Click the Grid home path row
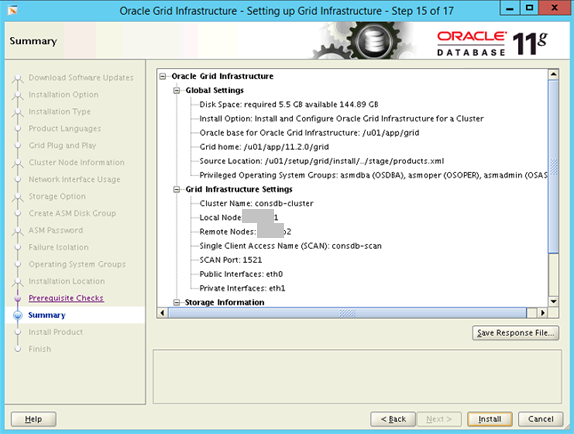Screen dimensions: 574x434 pos(264,147)
